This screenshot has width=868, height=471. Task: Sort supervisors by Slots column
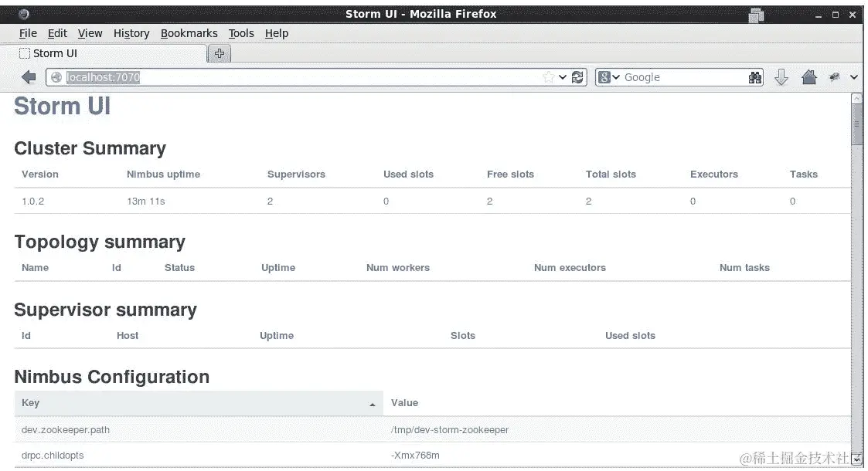(x=463, y=336)
